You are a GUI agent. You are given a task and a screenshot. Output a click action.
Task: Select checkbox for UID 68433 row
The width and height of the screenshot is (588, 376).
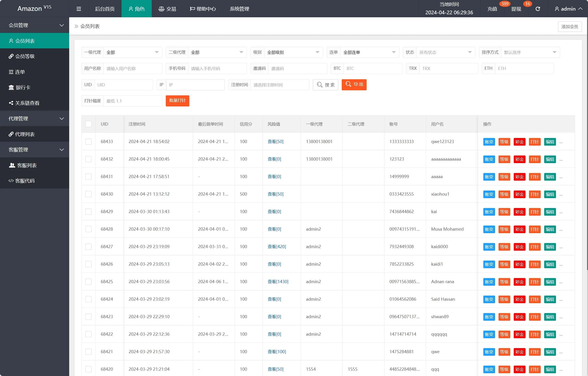coord(89,142)
